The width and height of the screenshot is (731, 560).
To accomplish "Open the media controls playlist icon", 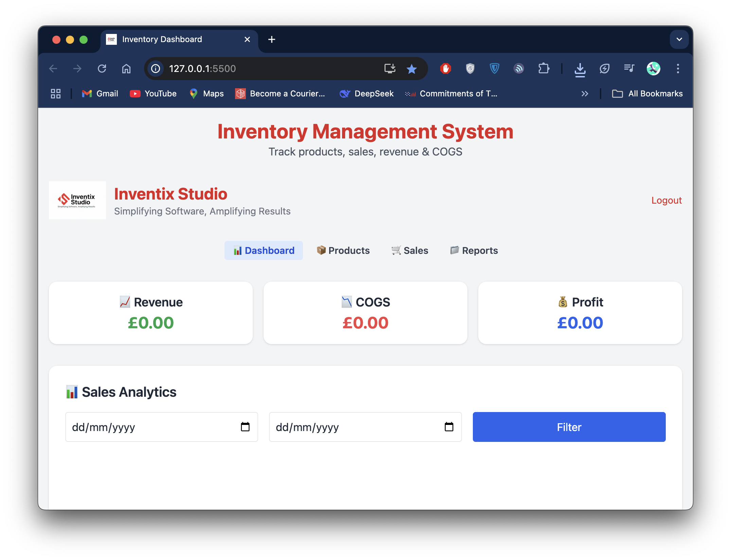I will coord(629,69).
